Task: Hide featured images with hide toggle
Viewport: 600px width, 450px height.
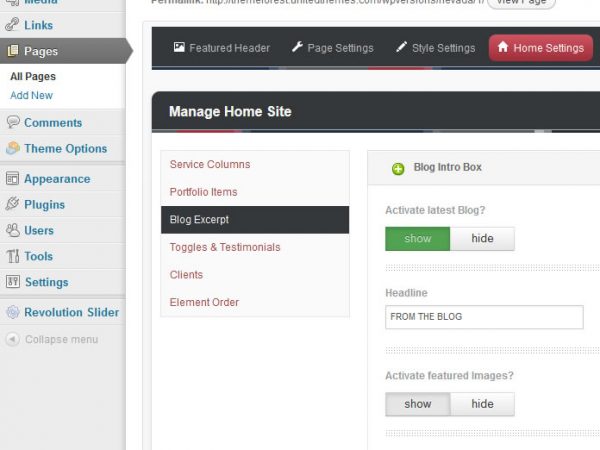Action: point(482,404)
